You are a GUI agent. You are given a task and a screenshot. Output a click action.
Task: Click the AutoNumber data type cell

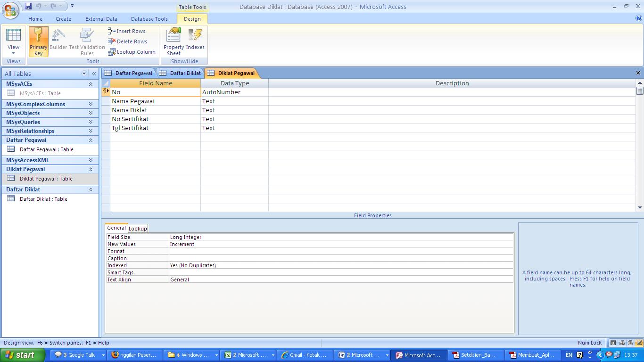234,92
